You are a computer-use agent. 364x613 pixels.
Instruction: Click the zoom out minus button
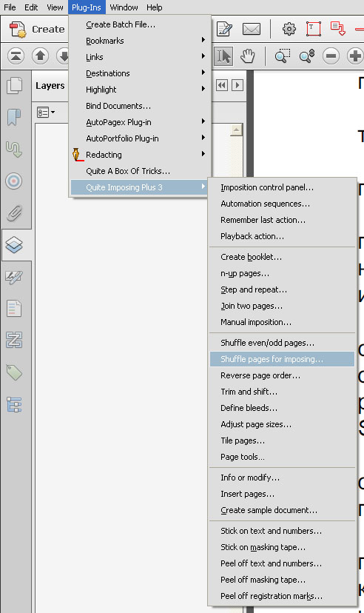pyautogui.click(x=331, y=56)
